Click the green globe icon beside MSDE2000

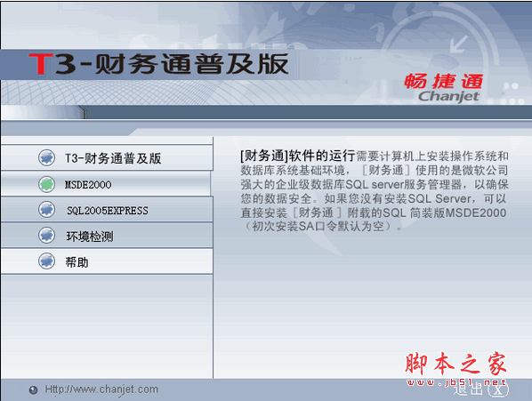point(46,184)
